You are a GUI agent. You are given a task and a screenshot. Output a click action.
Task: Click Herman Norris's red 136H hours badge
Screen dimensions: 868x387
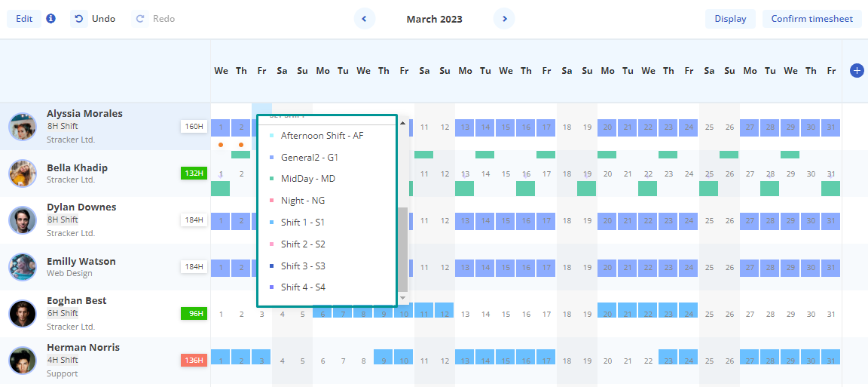point(194,361)
